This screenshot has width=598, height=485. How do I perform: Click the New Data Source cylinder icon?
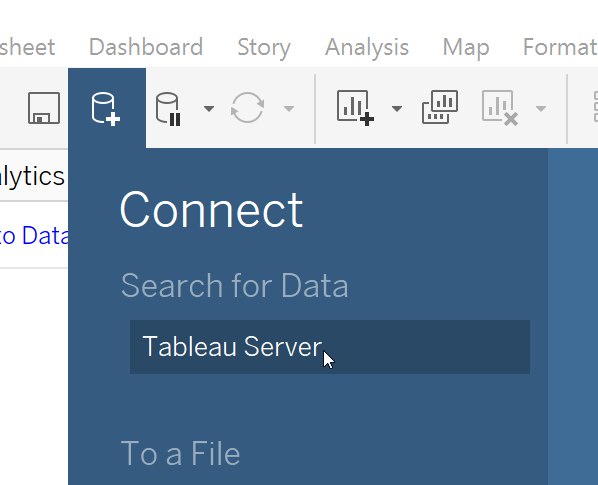tap(106, 109)
